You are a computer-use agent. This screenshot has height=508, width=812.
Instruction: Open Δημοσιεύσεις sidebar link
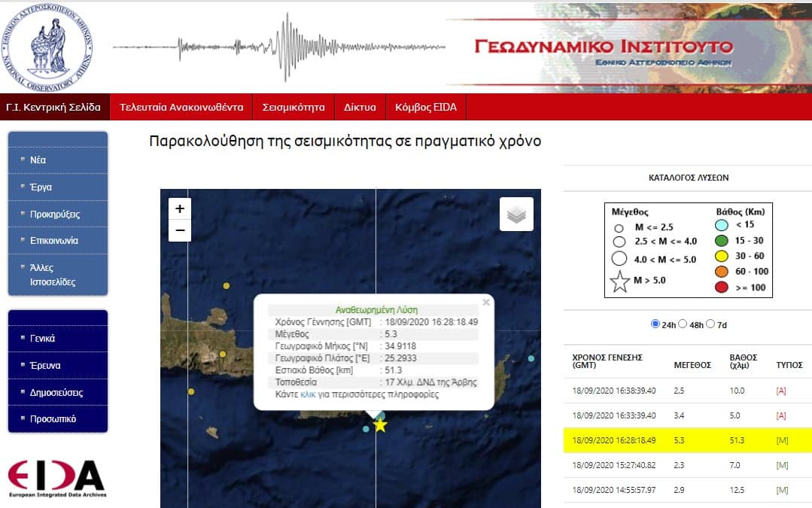coord(58,393)
